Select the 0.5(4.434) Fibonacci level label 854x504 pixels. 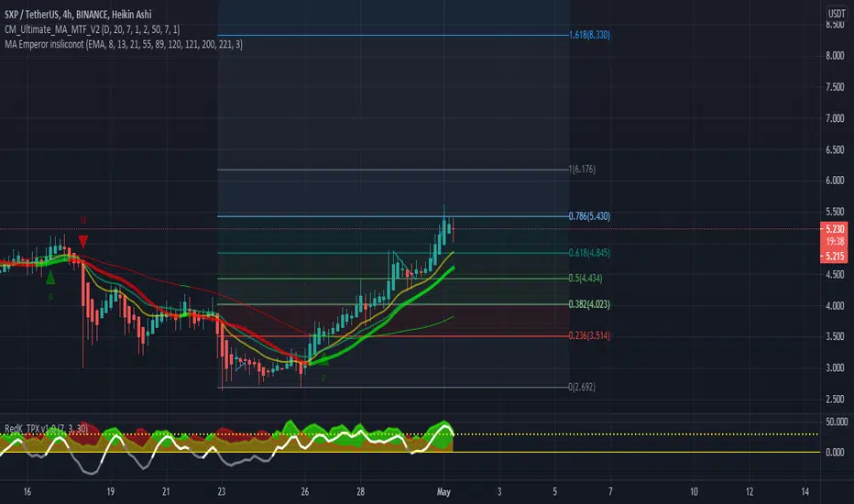(x=586, y=279)
